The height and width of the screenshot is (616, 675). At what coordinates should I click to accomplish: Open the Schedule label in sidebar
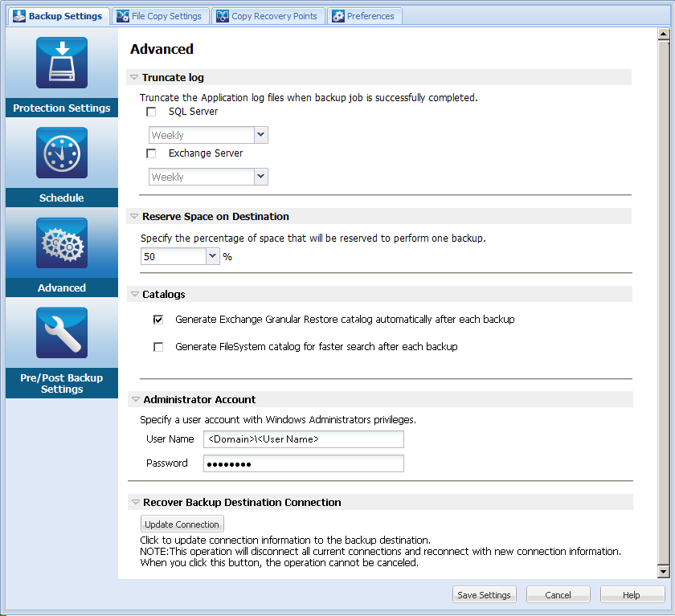62,198
